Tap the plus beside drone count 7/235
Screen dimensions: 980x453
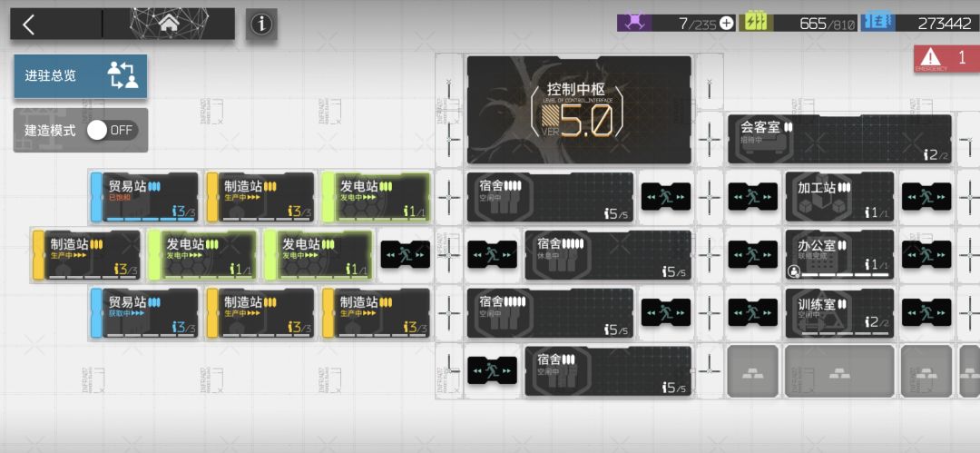click(x=726, y=24)
